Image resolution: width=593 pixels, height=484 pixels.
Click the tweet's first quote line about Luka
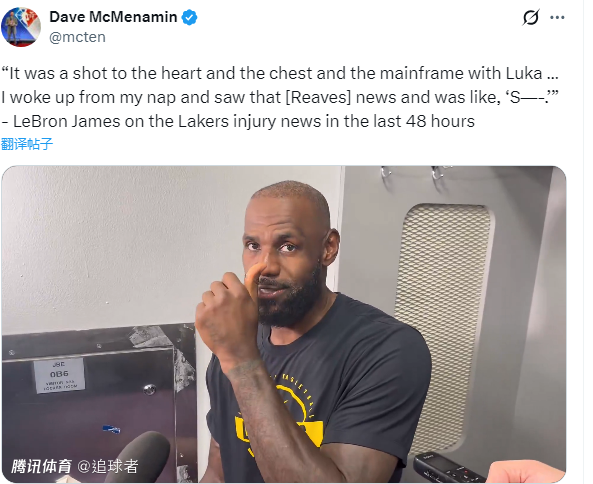280,73
